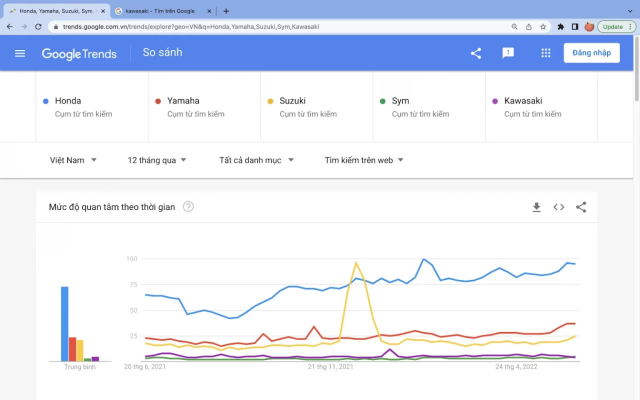Click the yellow Suzuki peak on chart
Screen dimensions: 640x400
tap(356, 262)
